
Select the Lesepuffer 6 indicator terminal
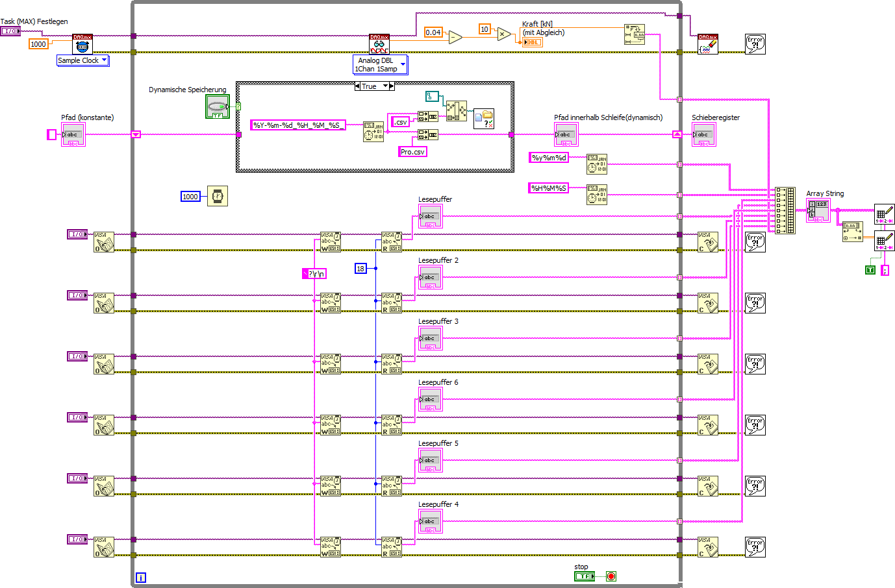[430, 399]
